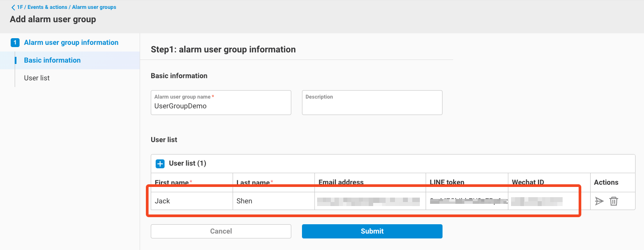The image size is (644, 250).
Task: Click the back chevron arrow in breadcrumb
Action: (13, 8)
